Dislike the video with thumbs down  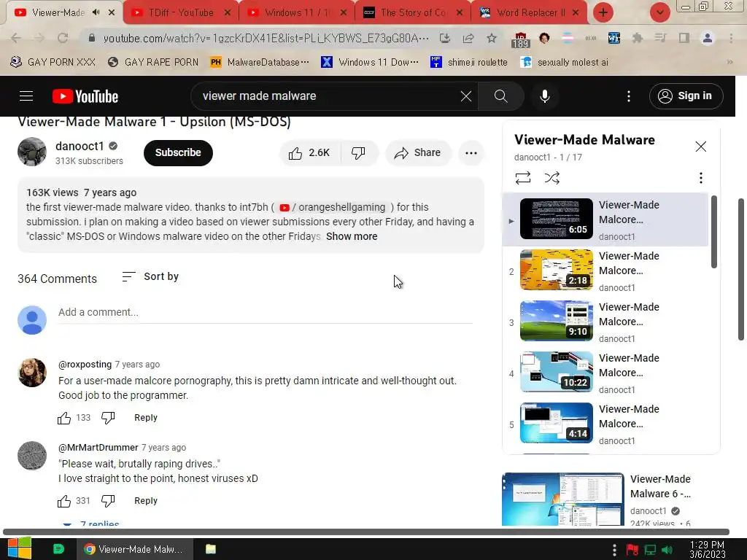(x=358, y=153)
